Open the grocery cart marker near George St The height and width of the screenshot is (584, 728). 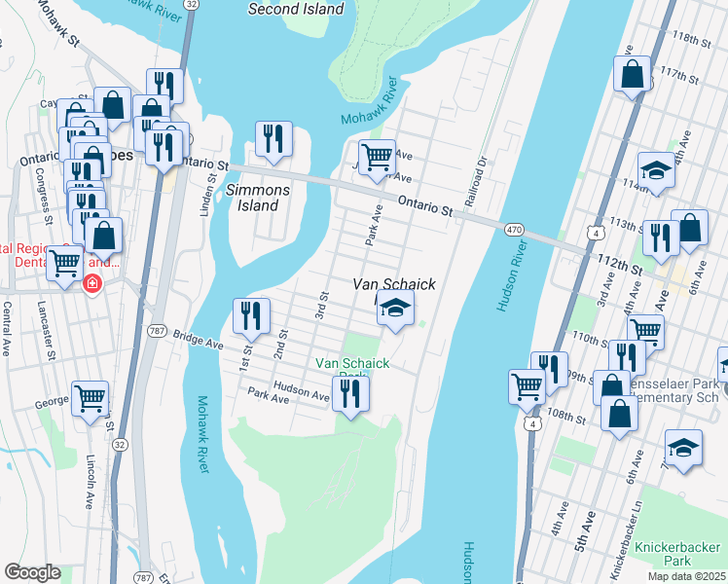[91, 402]
